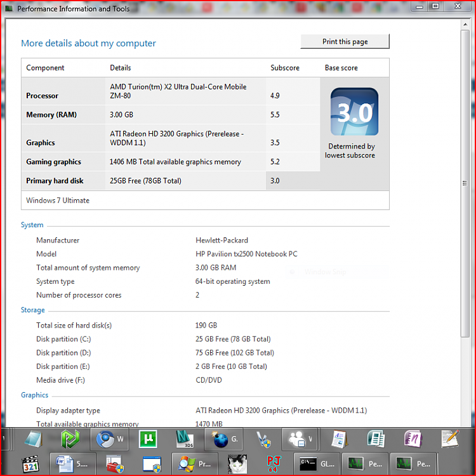476x476 pixels.
Task: Click the 190 GB total hard disk value
Action: click(x=206, y=326)
